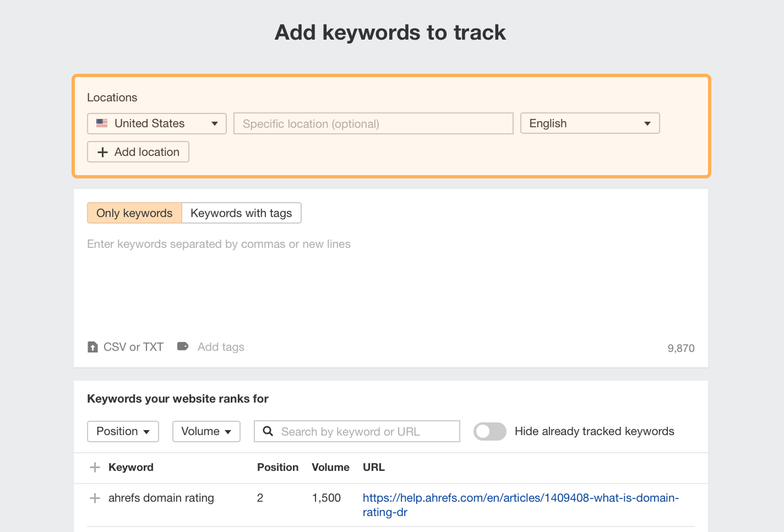Click the Search by keyword or URL field
This screenshot has width=784, height=532.
click(363, 431)
